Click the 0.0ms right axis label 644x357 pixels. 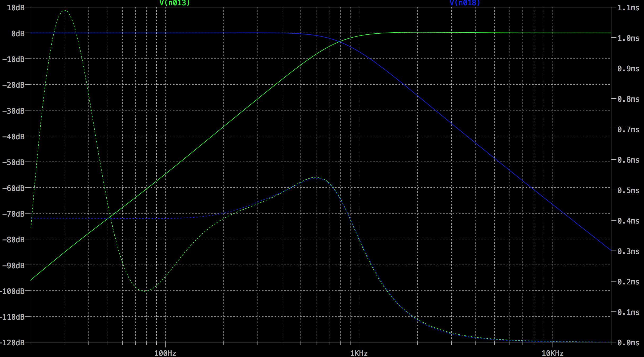[628, 343]
